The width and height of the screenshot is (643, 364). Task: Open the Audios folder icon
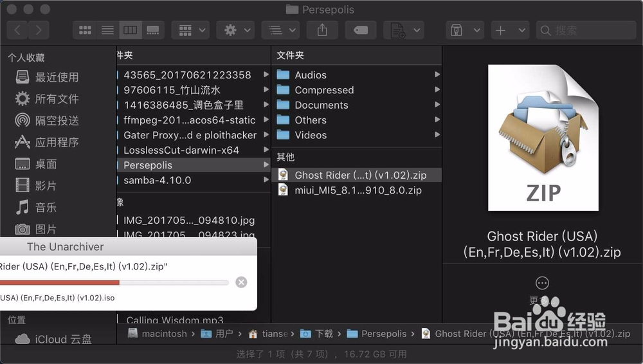coord(283,75)
